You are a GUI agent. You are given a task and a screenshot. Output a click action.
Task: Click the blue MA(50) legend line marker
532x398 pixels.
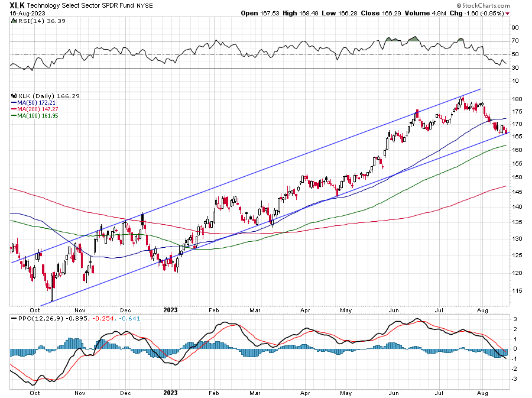tap(14, 102)
